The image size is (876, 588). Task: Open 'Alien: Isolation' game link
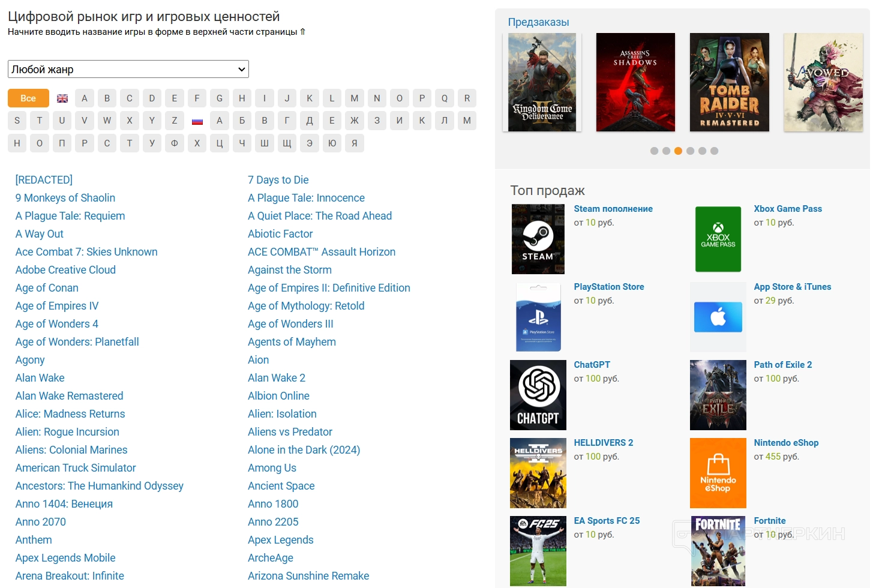click(x=282, y=414)
